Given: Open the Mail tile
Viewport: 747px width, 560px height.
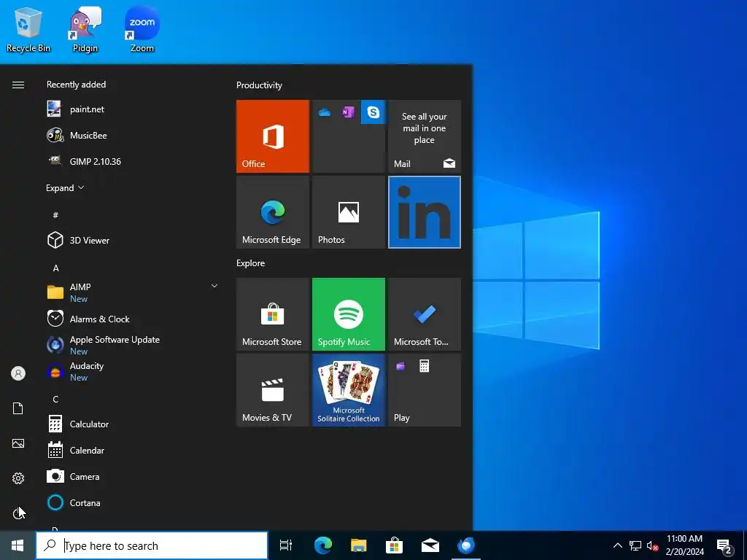Looking at the screenshot, I should click(x=425, y=136).
